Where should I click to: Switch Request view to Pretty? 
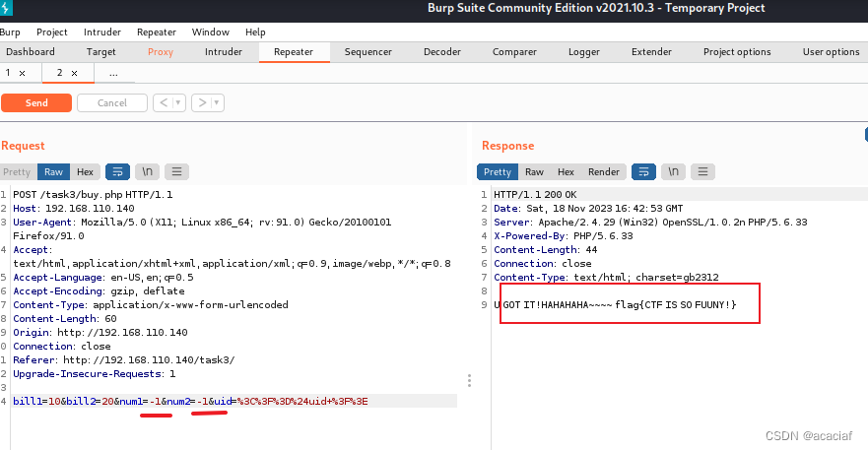pyautogui.click(x=17, y=172)
